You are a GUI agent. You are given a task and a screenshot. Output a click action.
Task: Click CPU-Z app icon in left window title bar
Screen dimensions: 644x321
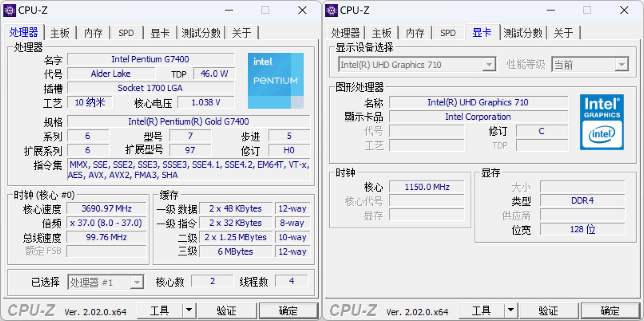(10, 10)
